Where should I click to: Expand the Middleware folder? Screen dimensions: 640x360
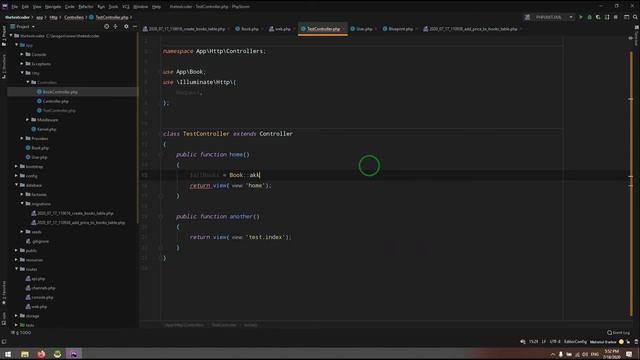(x=28, y=120)
